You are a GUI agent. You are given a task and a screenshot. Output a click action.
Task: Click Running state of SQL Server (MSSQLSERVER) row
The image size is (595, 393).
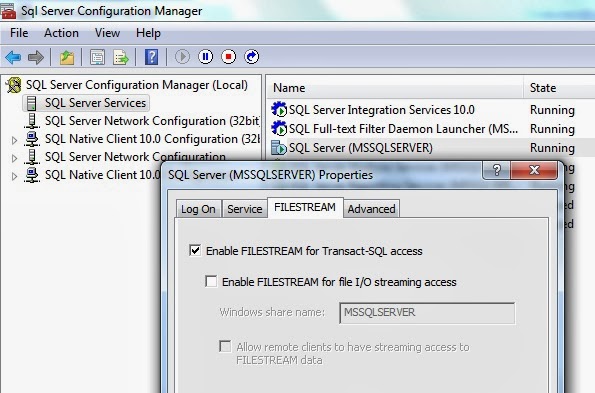point(552,148)
